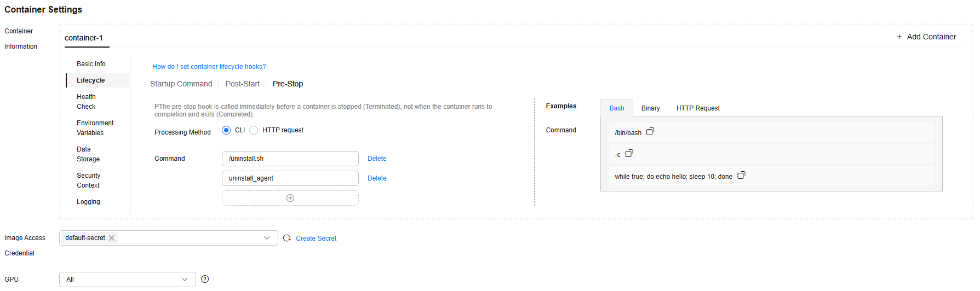Open the HTTP Request examples tab
The image size is (980, 291).
tap(698, 108)
